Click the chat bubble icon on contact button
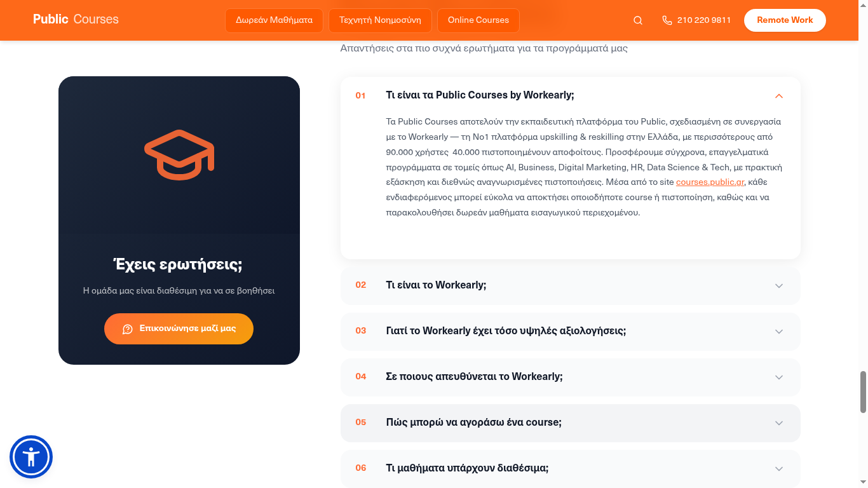 [x=127, y=329]
